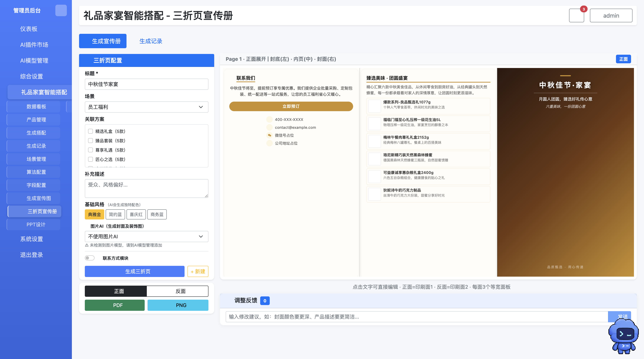
Task: Click the WeChat icon in contact list
Action: (269, 135)
